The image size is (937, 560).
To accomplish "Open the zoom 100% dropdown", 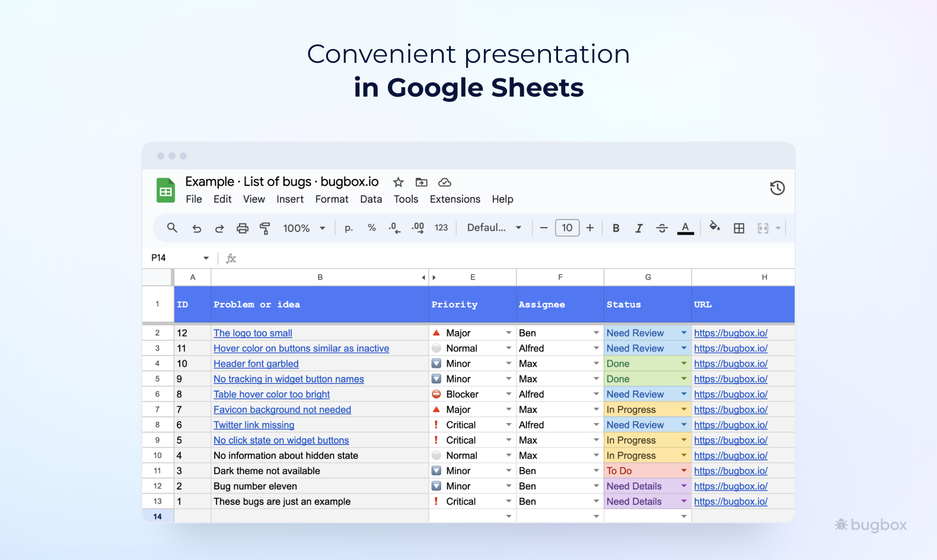I will (x=304, y=228).
